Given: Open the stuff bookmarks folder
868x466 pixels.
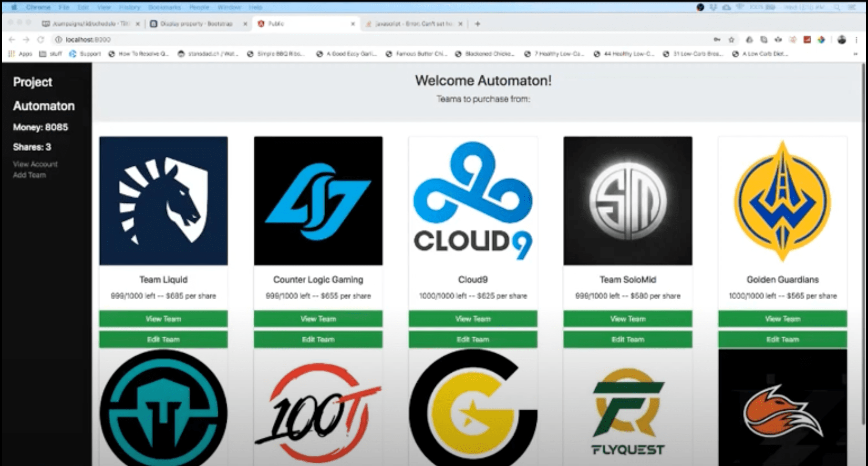Looking at the screenshot, I should 51,54.
